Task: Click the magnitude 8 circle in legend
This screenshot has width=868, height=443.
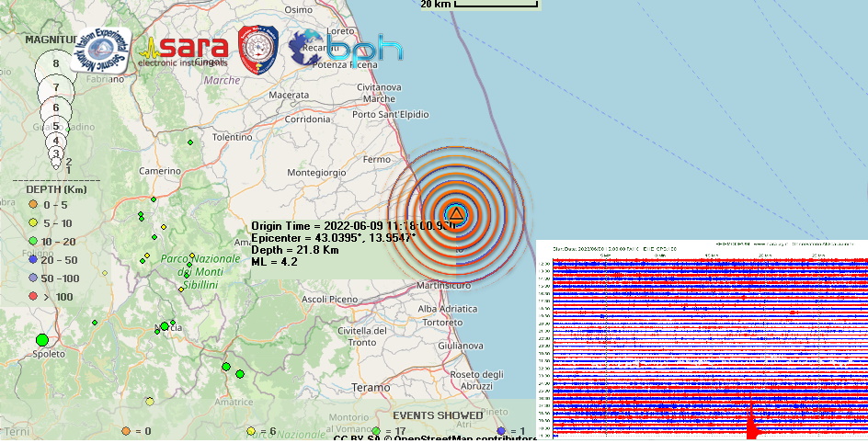Action: coord(56,63)
